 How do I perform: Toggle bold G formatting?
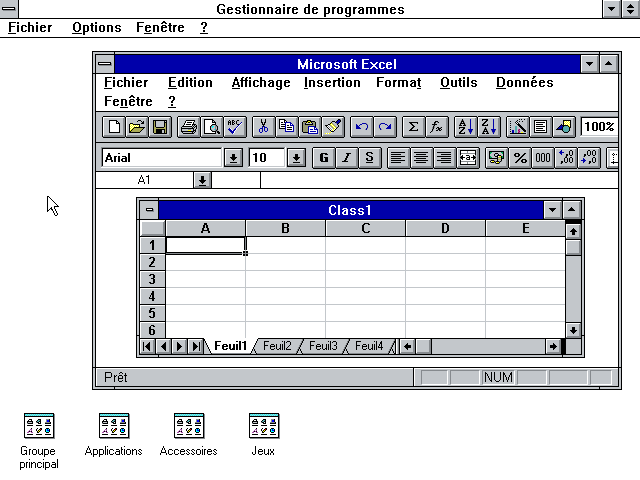pyautogui.click(x=324, y=158)
